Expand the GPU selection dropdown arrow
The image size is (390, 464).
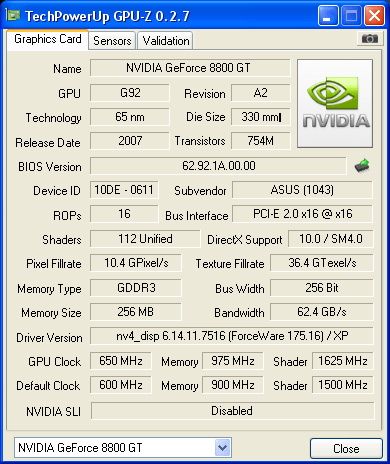223,448
